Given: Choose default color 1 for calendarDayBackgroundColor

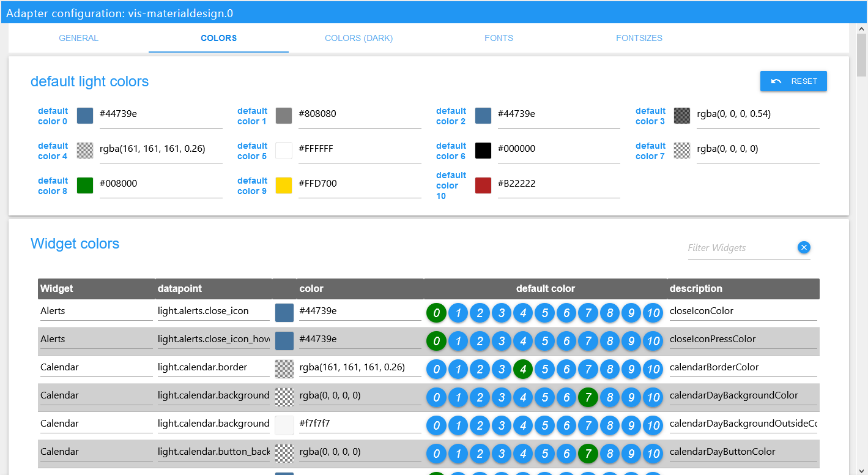Looking at the screenshot, I should pos(458,397).
